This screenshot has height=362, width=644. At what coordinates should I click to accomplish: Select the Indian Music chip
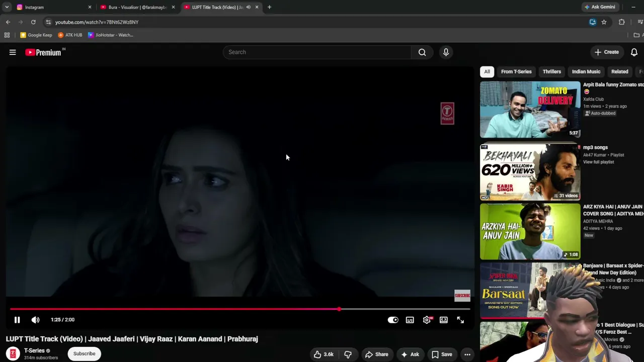586,71
